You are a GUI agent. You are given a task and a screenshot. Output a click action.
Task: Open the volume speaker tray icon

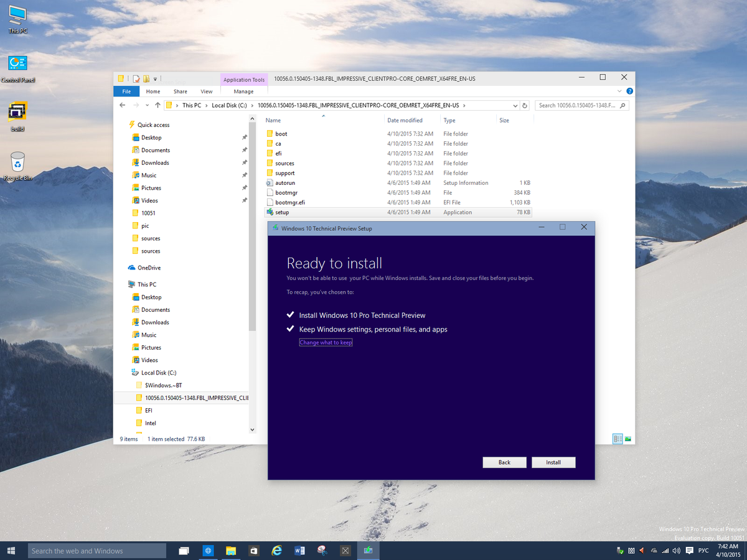(x=677, y=551)
